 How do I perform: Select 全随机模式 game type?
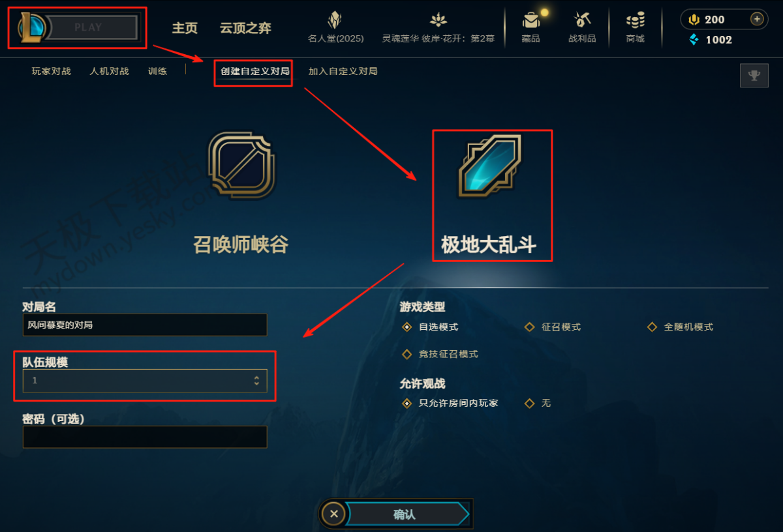click(680, 327)
